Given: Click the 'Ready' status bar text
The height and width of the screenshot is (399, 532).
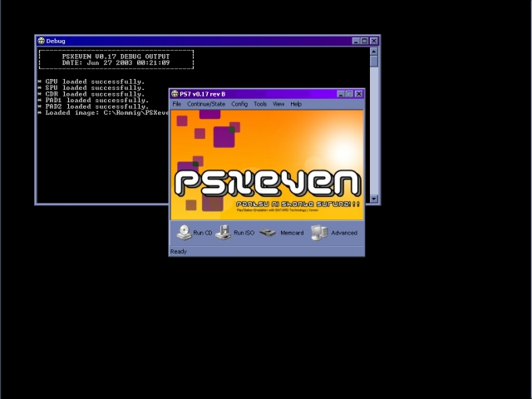Looking at the screenshot, I should 179,251.
